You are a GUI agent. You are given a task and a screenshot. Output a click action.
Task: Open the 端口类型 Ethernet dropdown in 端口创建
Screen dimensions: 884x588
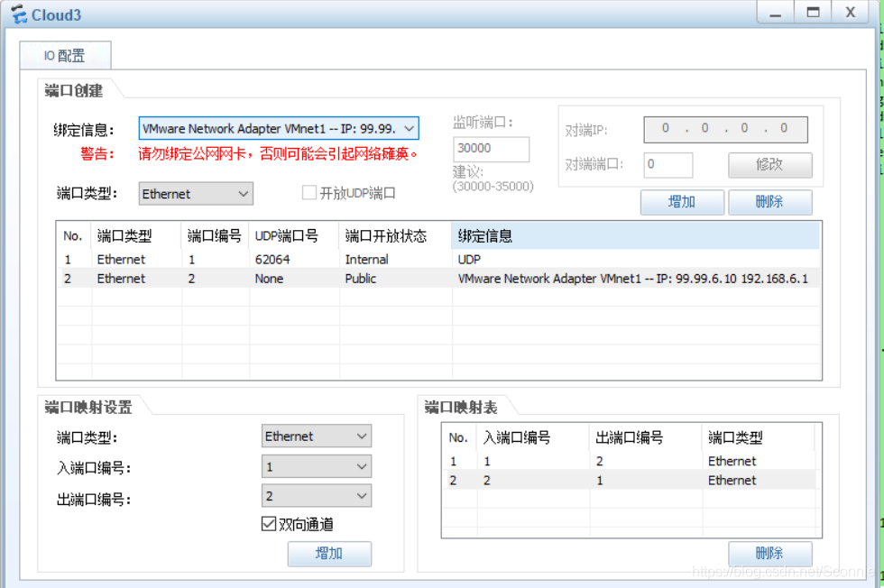(x=196, y=194)
